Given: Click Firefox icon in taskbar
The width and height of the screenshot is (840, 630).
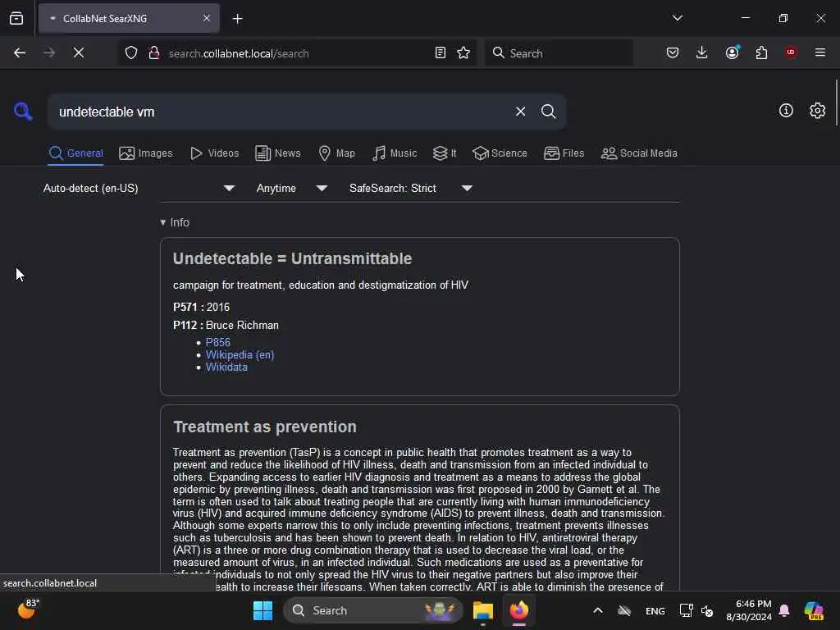Looking at the screenshot, I should (518, 610).
